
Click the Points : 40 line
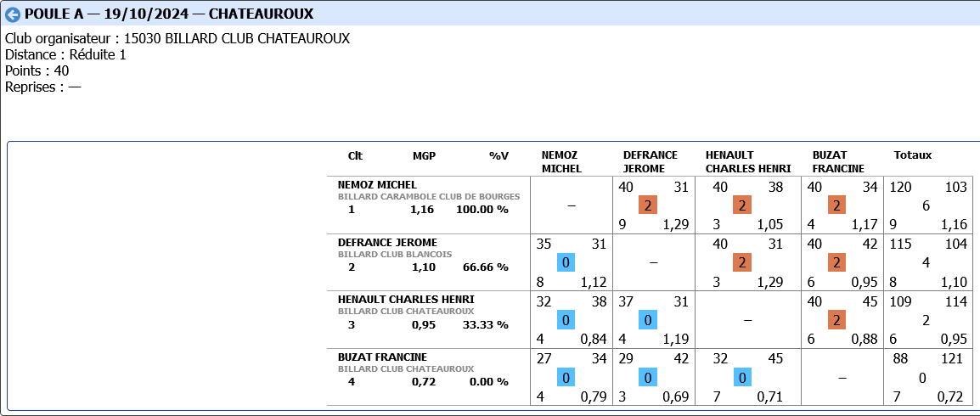pyautogui.click(x=37, y=71)
